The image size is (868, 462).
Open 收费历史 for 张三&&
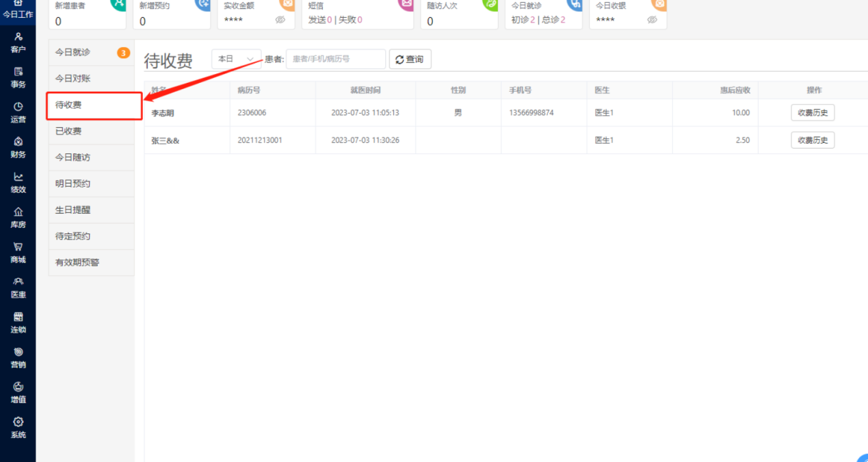pyautogui.click(x=813, y=140)
